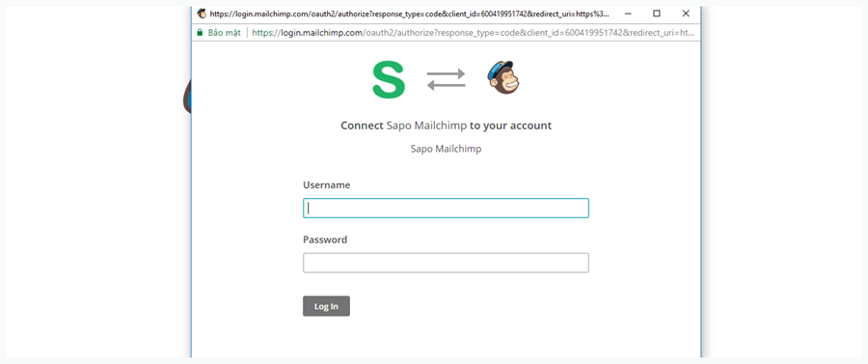Screen dimensions: 868x364
Task: Maximize the Mailchimp login popup window
Action: [657, 14]
